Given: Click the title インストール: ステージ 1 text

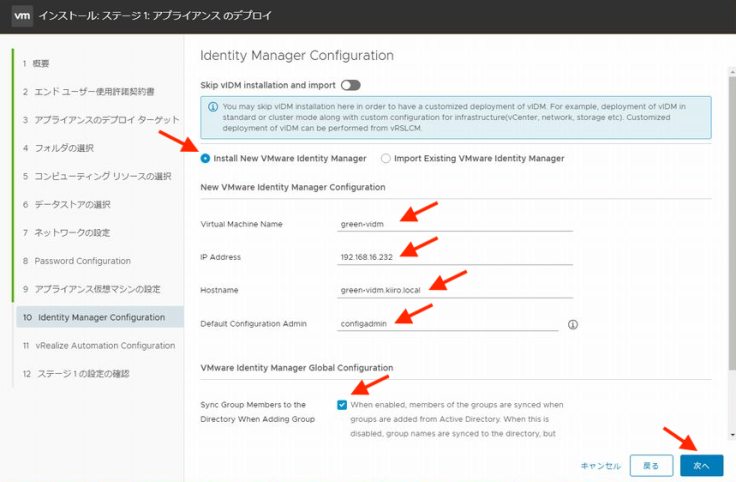Looking at the screenshot, I should (x=155, y=15).
